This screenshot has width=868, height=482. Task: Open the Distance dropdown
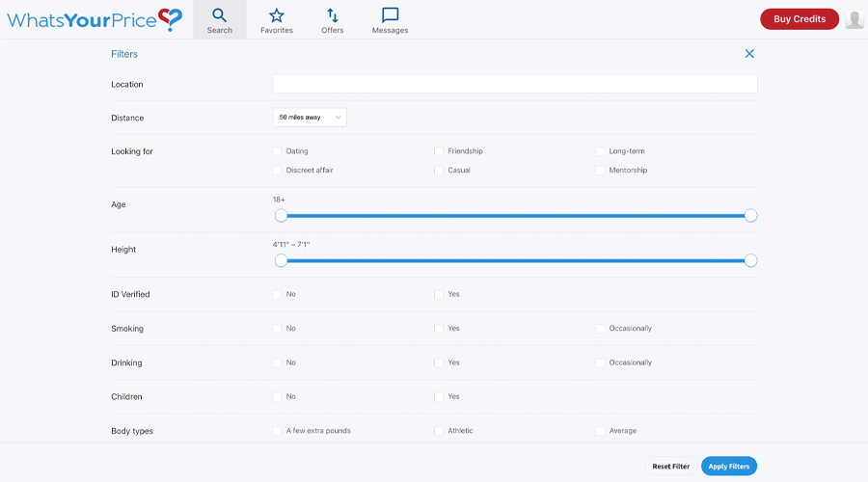[310, 118]
